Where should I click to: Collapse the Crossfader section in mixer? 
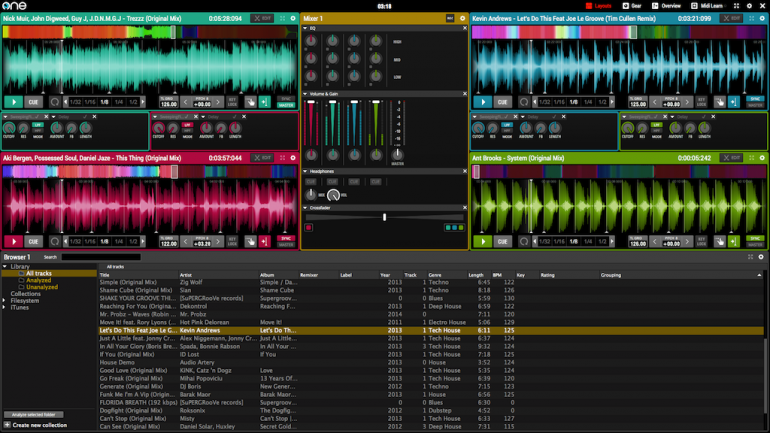coord(305,208)
